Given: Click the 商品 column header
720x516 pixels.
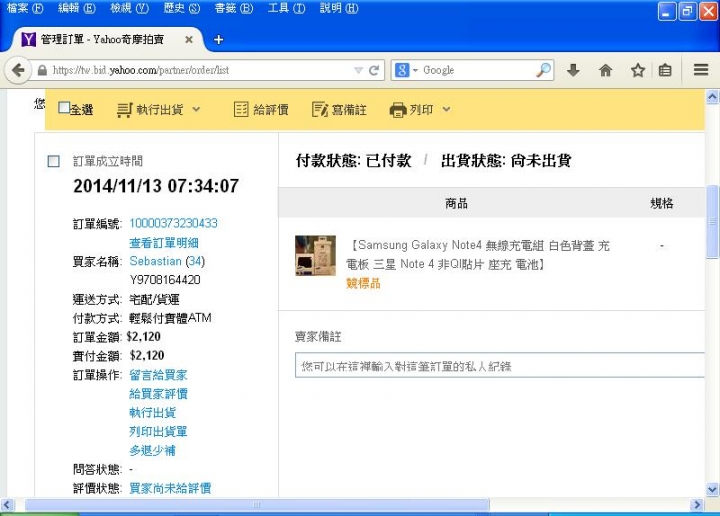Looking at the screenshot, I should coord(456,203).
